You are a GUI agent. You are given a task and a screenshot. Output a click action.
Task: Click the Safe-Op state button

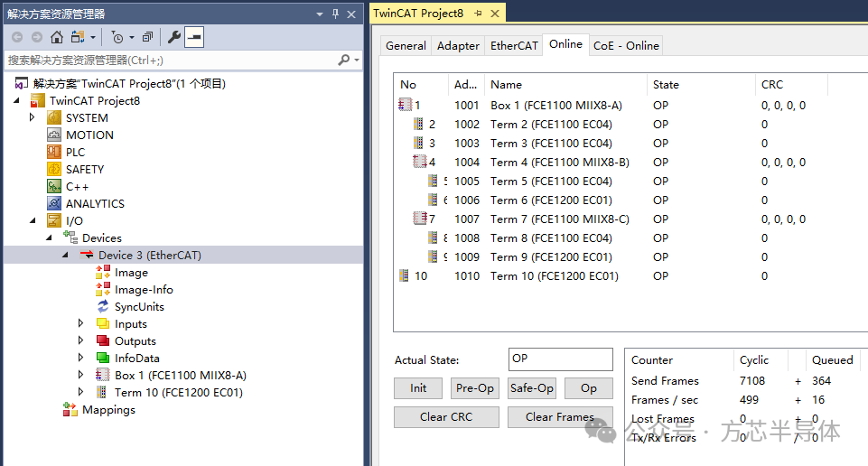pos(531,388)
